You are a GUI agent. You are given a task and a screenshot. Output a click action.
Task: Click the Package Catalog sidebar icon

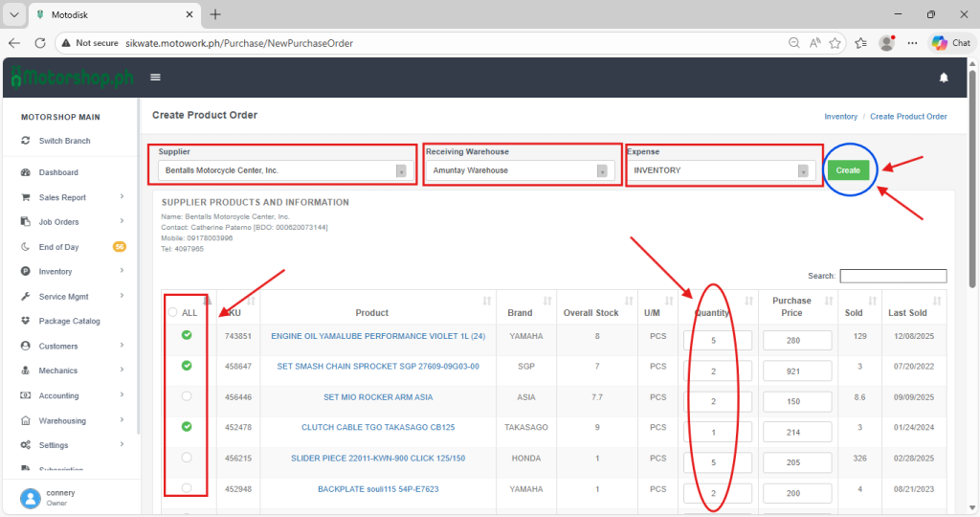click(26, 321)
